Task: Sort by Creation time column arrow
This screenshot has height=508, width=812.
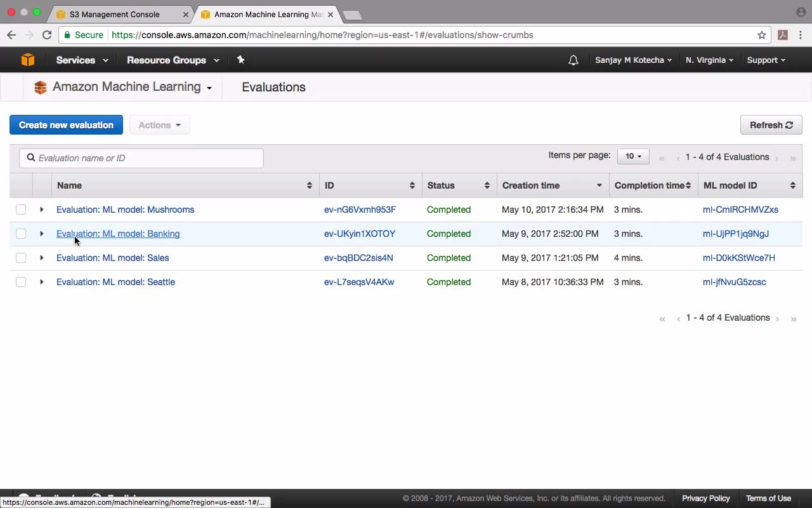Action: click(x=599, y=185)
